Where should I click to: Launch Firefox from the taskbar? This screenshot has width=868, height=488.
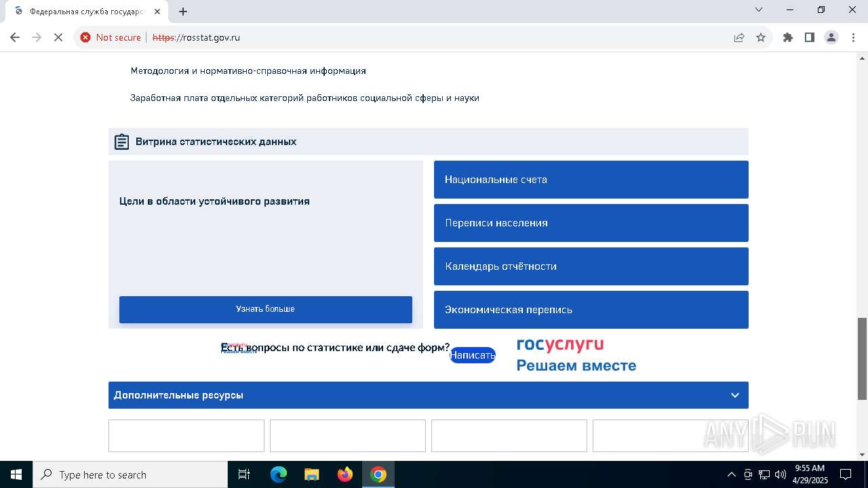345,474
